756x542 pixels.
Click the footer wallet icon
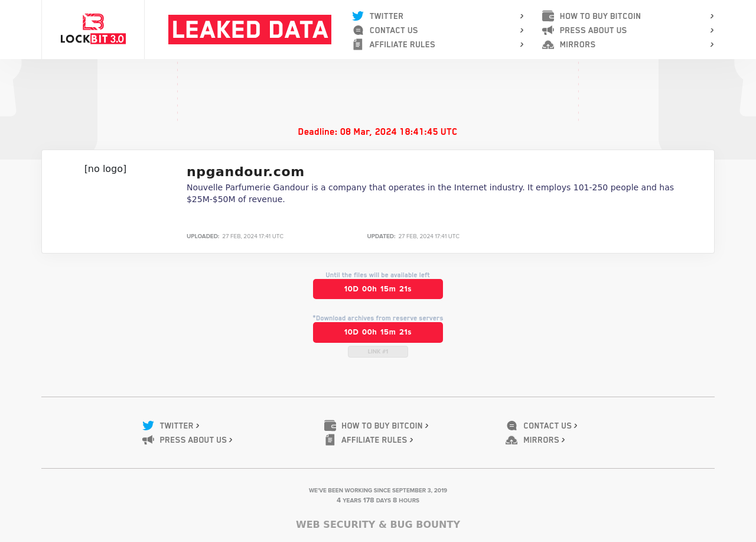click(x=330, y=426)
